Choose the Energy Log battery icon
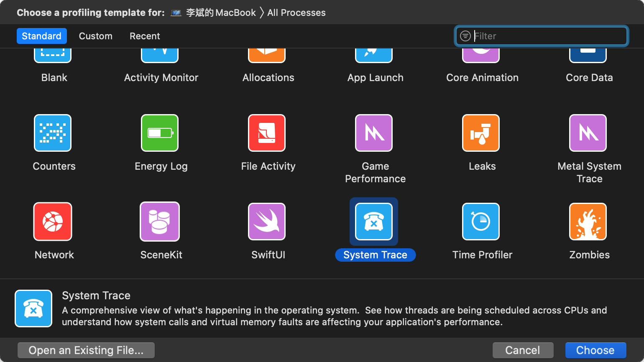Screen dimensions: 644x362 (x=160, y=133)
